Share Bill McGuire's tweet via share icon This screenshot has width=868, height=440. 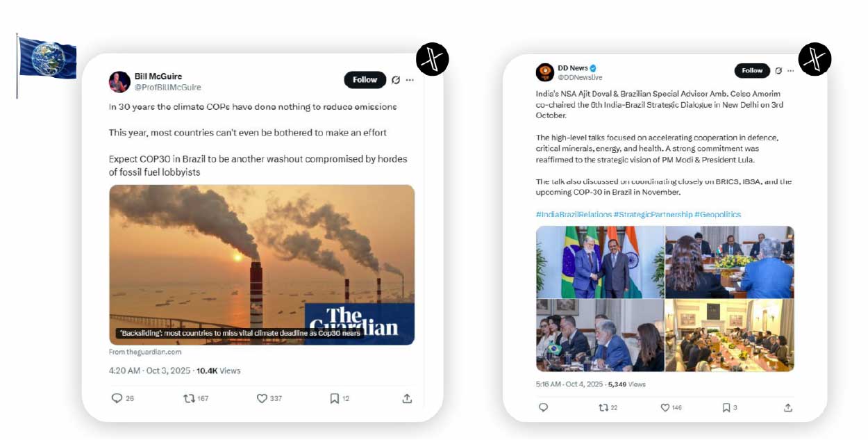tap(407, 398)
